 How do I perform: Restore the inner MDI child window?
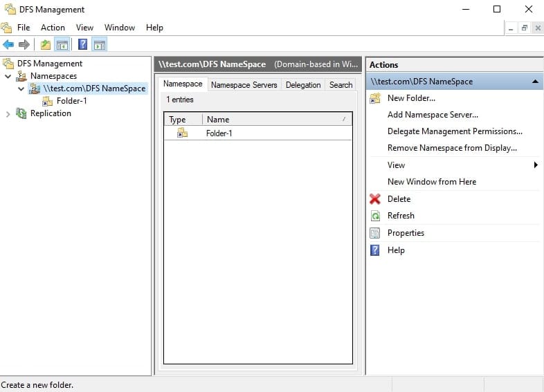[524, 28]
